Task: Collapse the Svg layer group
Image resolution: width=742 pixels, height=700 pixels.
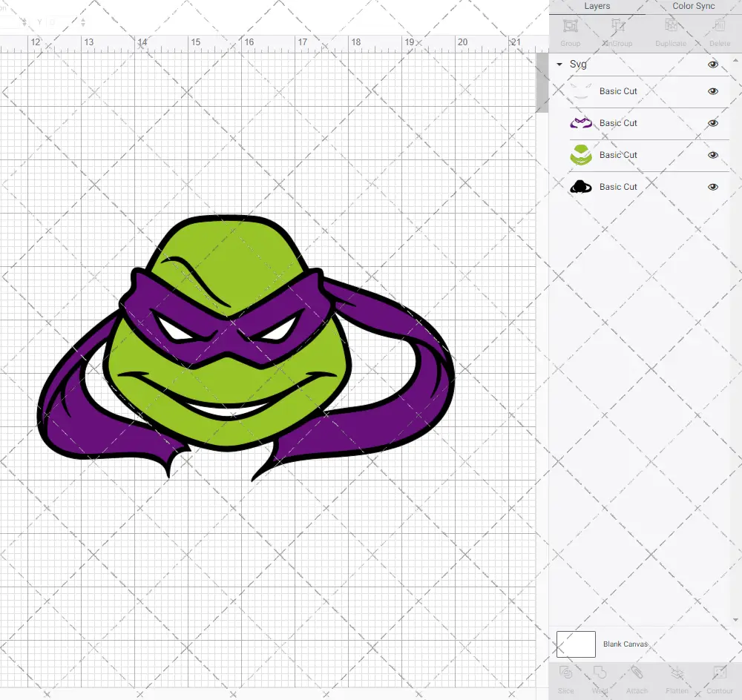Action: (559, 65)
